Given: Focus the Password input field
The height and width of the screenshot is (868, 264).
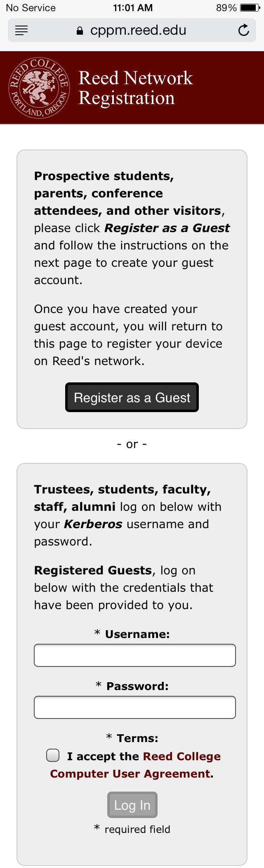Looking at the screenshot, I should pyautogui.click(x=134, y=707).
